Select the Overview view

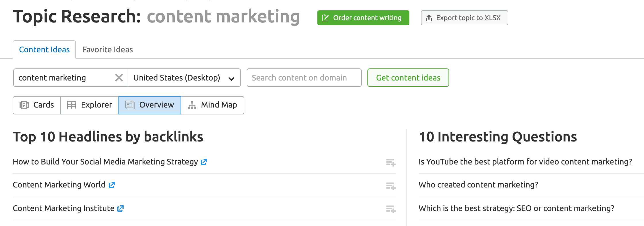[150, 105]
